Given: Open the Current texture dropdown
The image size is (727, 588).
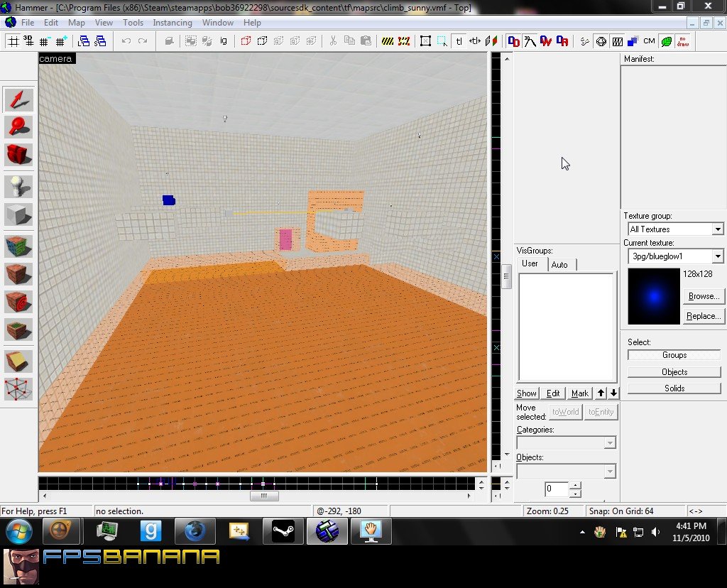Looking at the screenshot, I should (717, 256).
